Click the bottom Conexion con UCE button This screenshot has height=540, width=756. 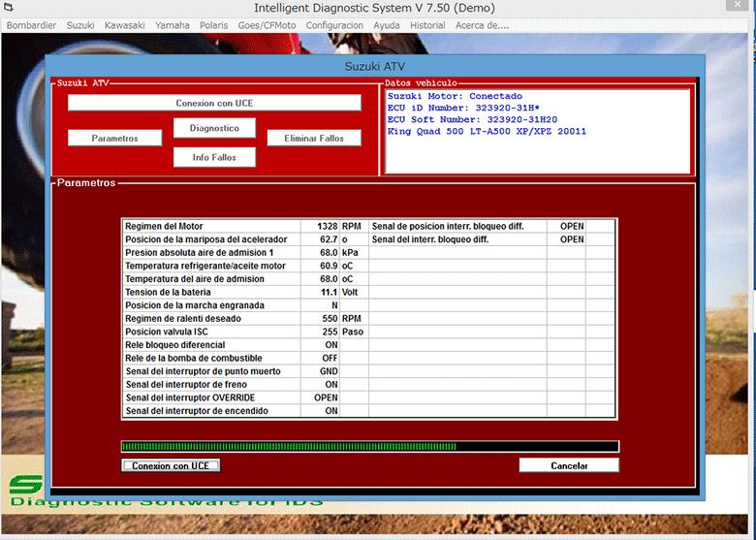[171, 465]
